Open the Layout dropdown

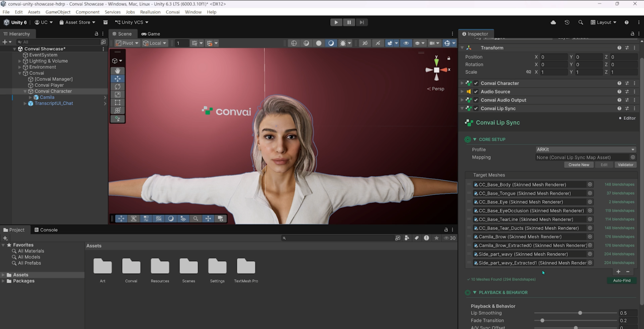pos(603,22)
